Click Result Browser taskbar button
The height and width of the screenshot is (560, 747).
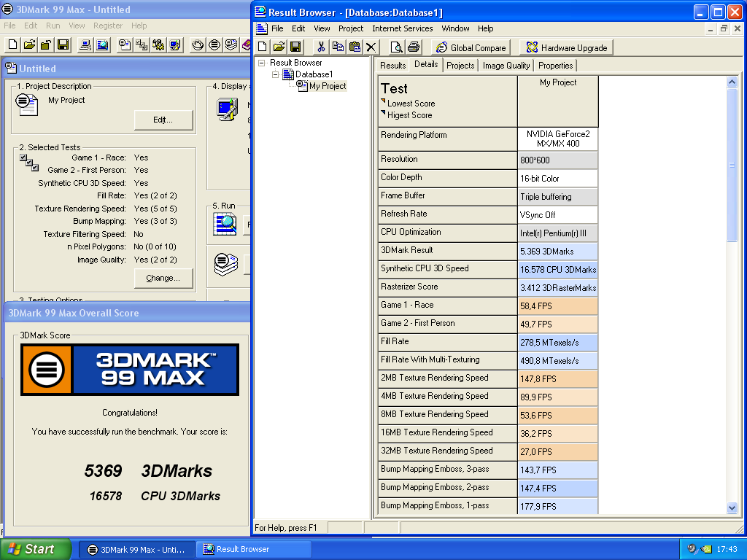click(253, 550)
